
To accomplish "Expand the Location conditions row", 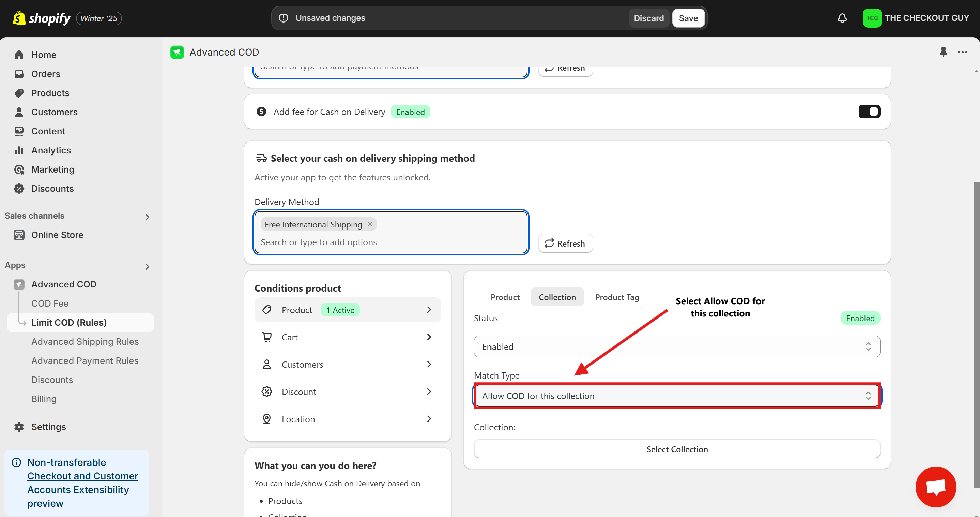I will [348, 419].
